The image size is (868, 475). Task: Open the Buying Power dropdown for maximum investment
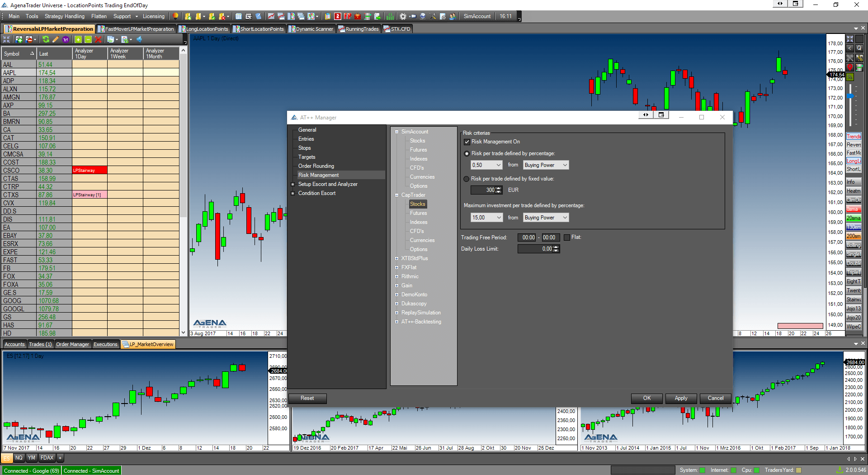coord(546,218)
